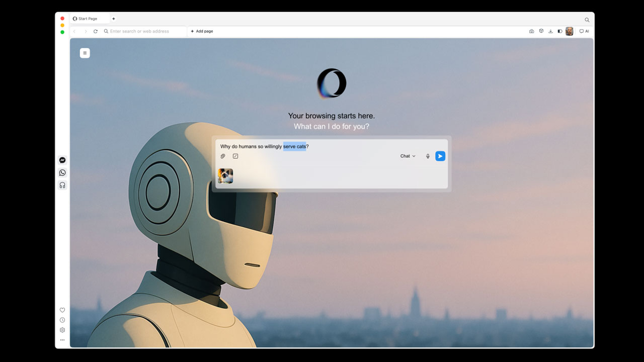This screenshot has height=362, width=644.
Task: Send the chat message with arrow button
Action: coord(440,156)
